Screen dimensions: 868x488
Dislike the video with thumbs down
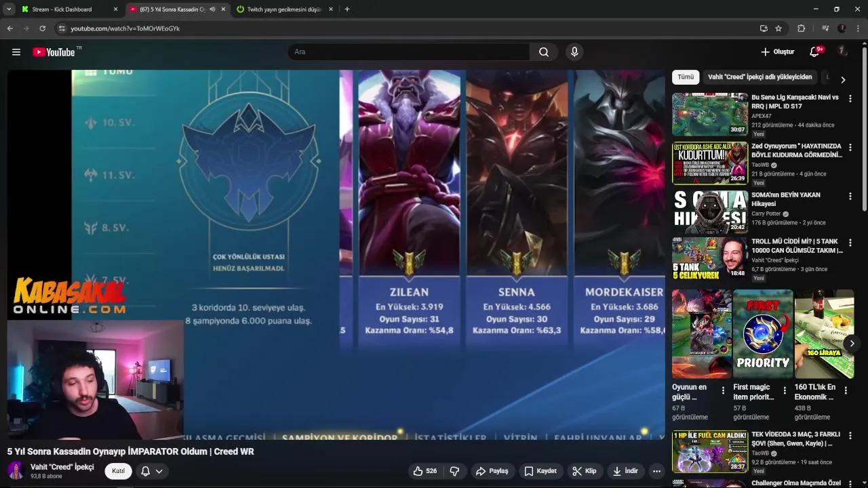(454, 471)
